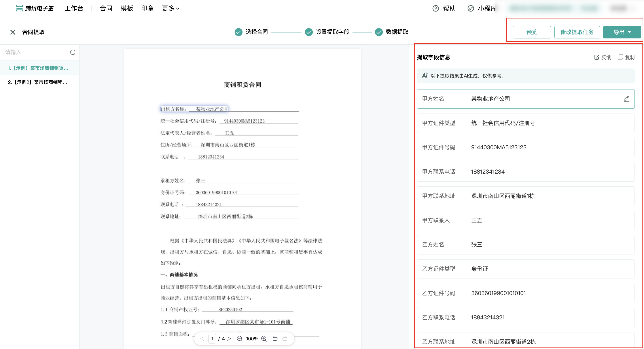Click the 反馈 feedback icon
This screenshot has height=349, width=644.
coord(597,57)
